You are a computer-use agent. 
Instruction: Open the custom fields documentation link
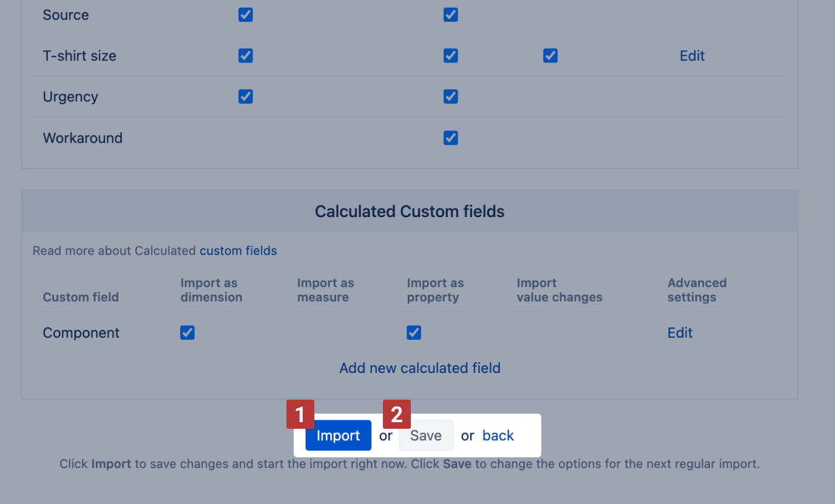tap(238, 250)
